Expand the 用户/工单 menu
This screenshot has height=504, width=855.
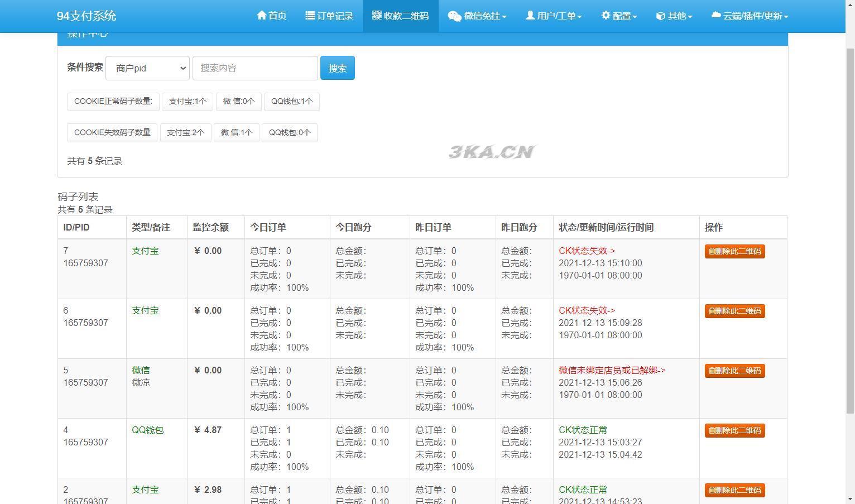[554, 16]
